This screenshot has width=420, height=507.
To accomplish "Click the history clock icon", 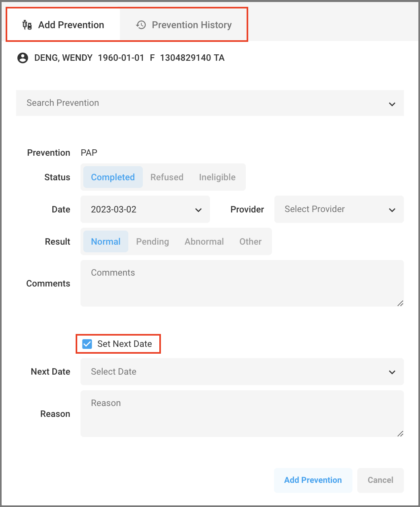I will pos(141,25).
